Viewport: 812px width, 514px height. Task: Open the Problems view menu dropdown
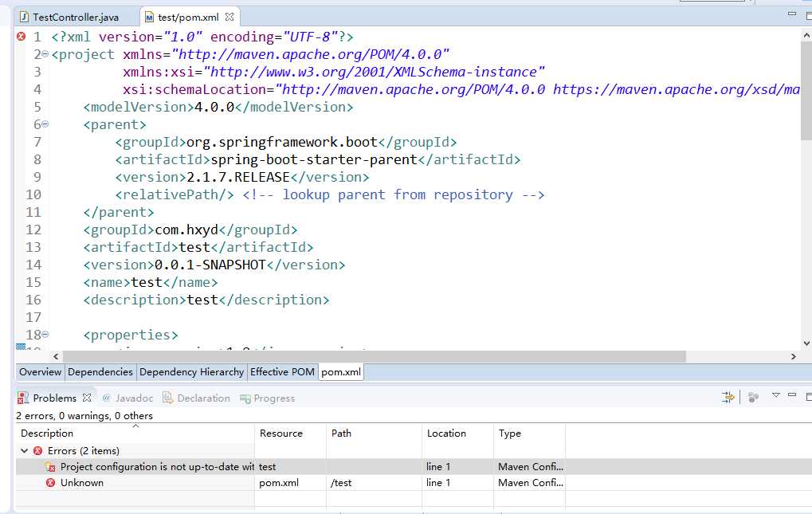coord(776,395)
